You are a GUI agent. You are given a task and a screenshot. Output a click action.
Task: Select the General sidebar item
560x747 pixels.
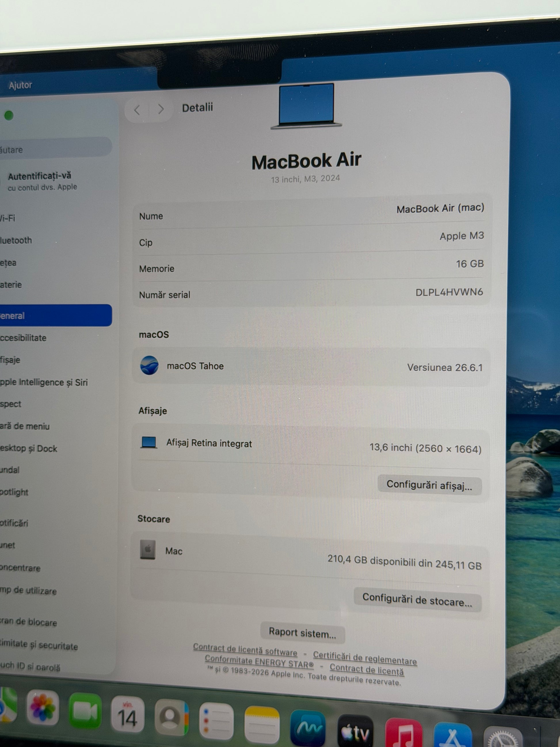(56, 315)
